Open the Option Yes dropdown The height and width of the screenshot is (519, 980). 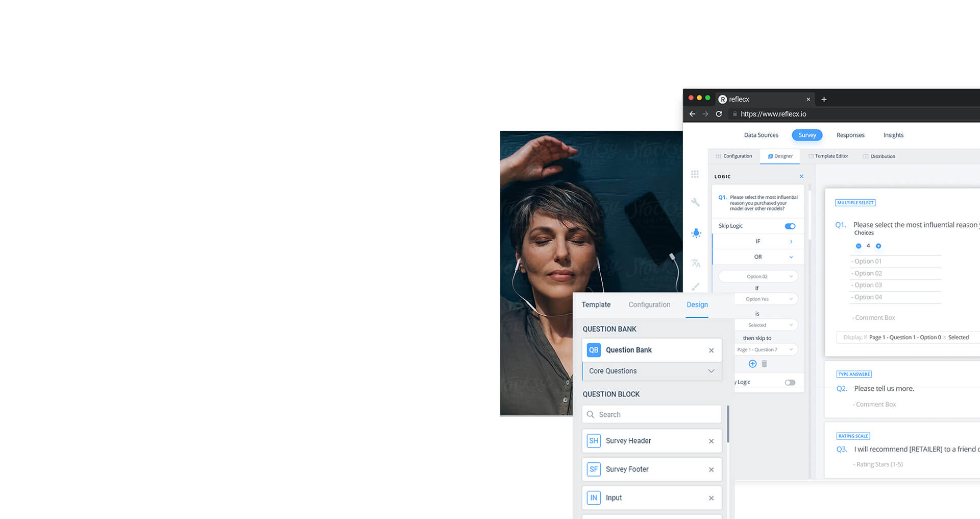(766, 299)
